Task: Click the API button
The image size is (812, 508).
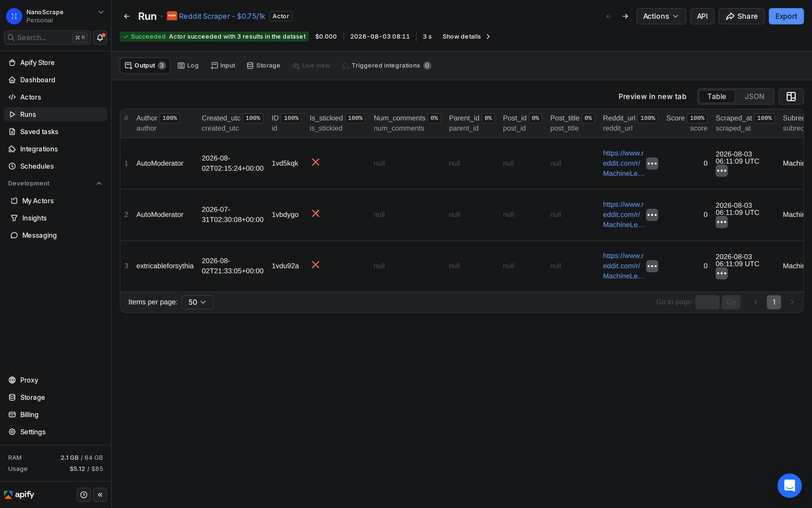Action: tap(702, 16)
